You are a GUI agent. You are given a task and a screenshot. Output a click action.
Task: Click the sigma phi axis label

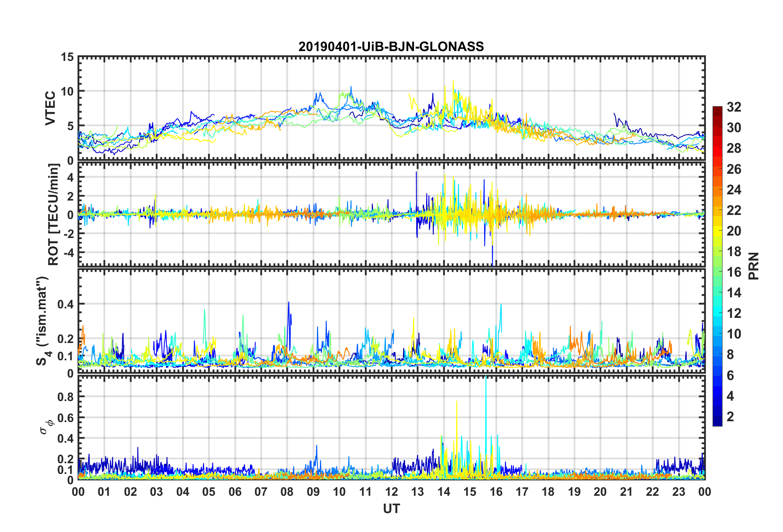[x=46, y=427]
